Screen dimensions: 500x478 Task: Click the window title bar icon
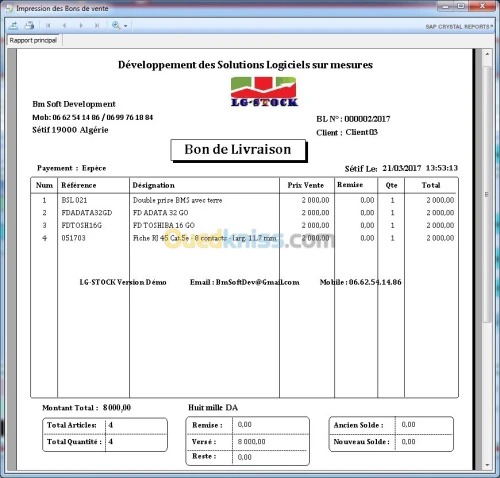click(10, 8)
